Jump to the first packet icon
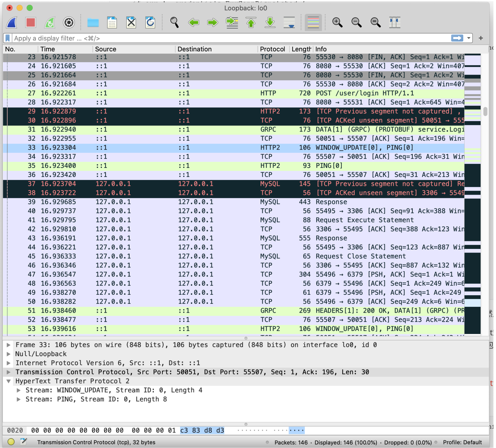 (251, 23)
